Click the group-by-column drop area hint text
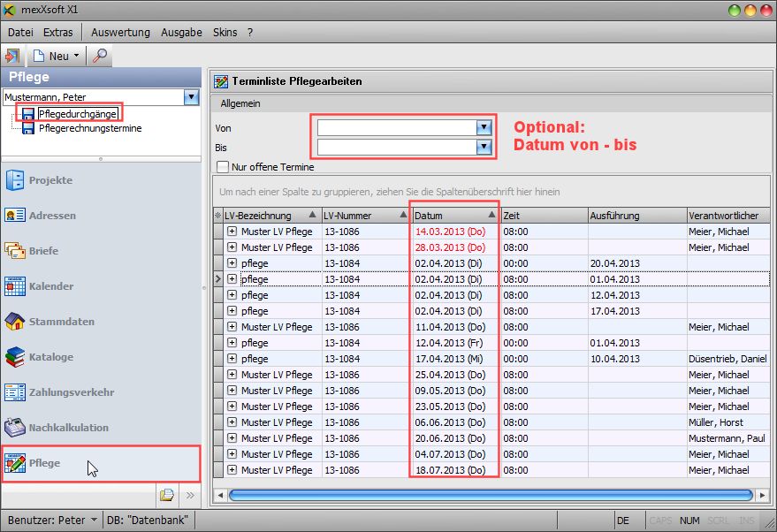This screenshot has width=777, height=532. pyautogui.click(x=390, y=192)
